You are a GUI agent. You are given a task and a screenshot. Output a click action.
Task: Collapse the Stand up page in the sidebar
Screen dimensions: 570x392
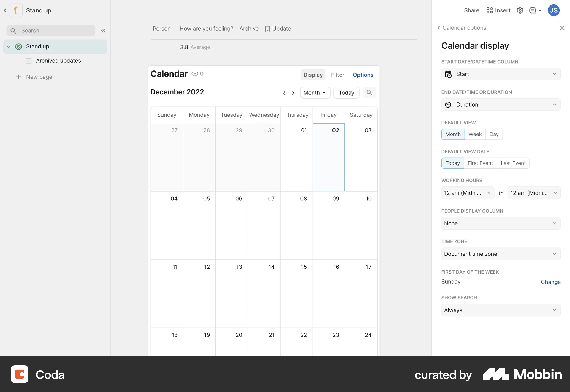coord(9,46)
